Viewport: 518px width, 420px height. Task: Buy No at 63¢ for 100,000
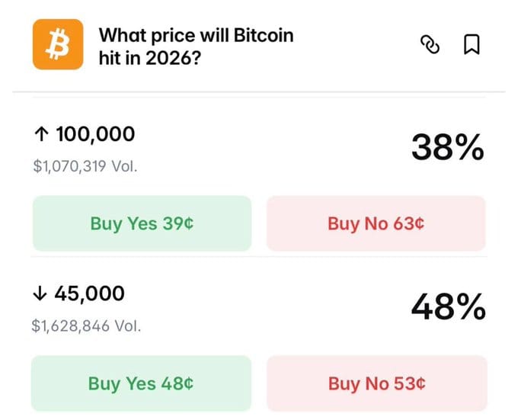click(376, 223)
